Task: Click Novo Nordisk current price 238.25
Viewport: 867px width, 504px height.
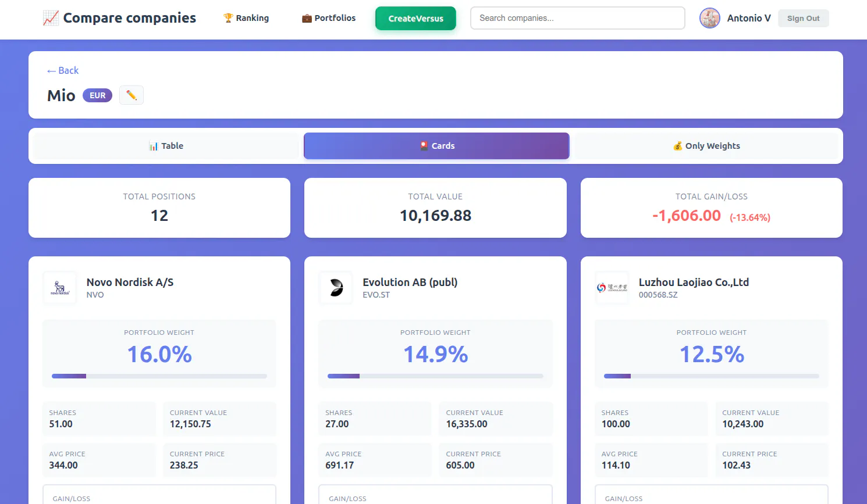Action: coord(184,466)
